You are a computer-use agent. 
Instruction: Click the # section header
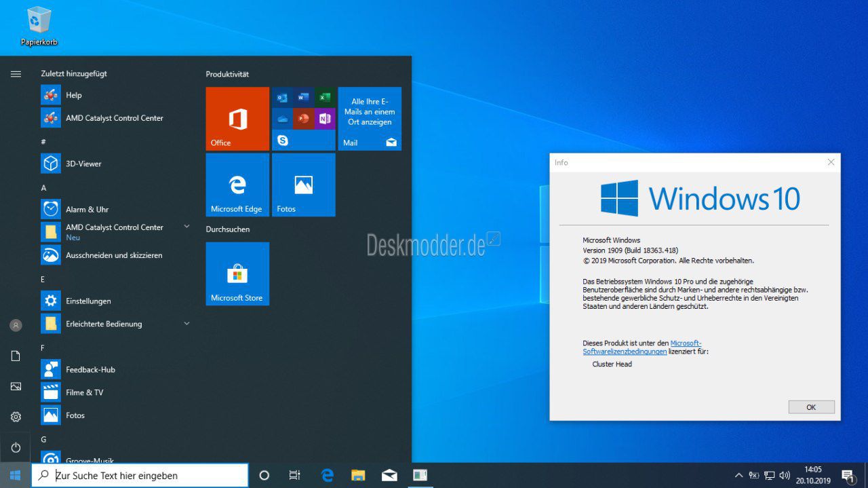[x=43, y=141]
